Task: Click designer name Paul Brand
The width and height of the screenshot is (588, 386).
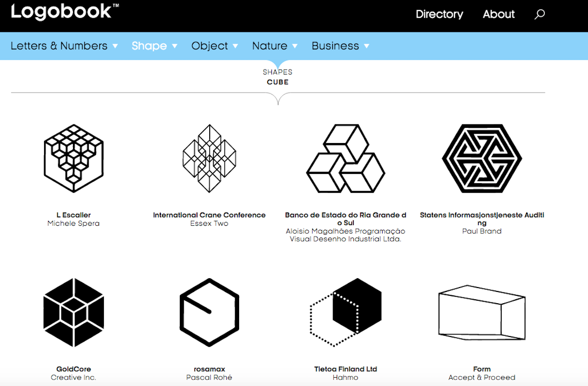Action: (x=482, y=231)
